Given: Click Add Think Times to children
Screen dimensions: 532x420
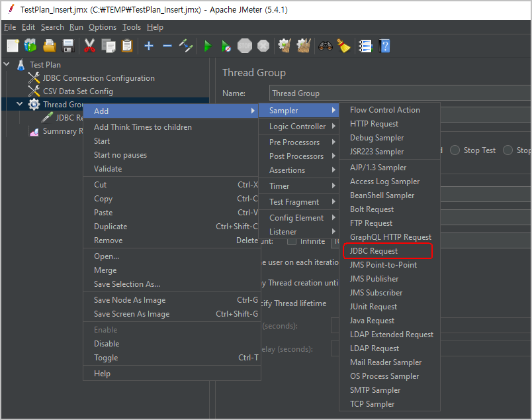Looking at the screenshot, I should click(x=171, y=127).
